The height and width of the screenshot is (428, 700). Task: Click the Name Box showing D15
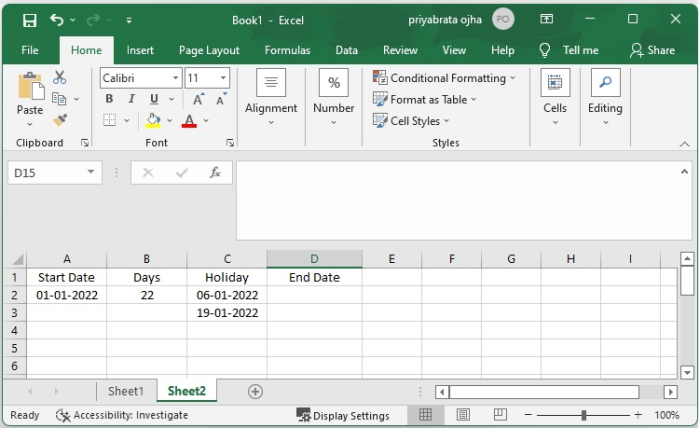54,173
